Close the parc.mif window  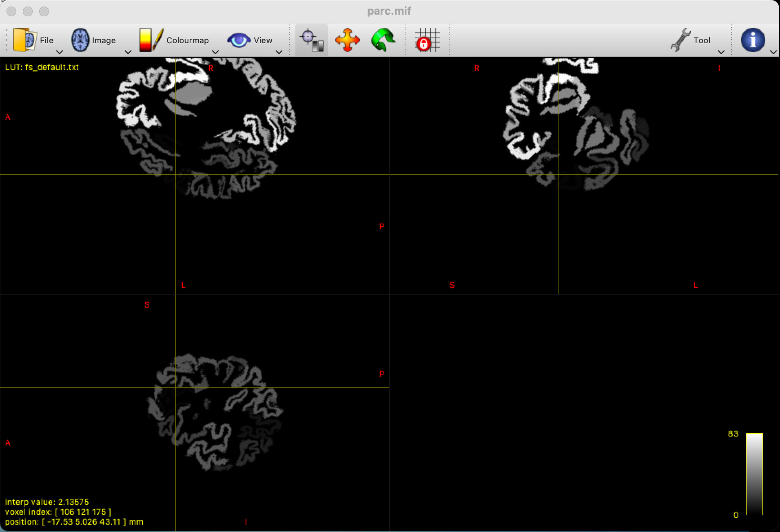tap(11, 11)
